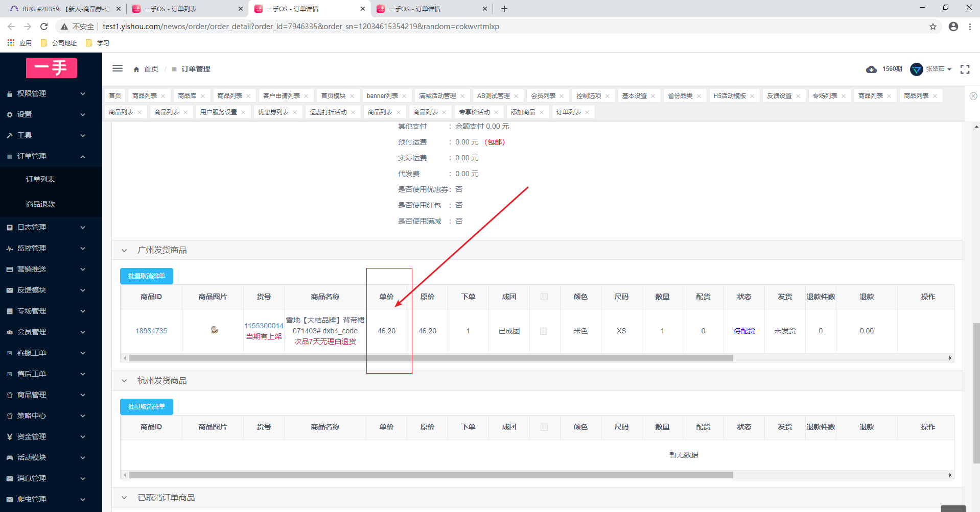This screenshot has width=980, height=512.
Task: Expand 工具 sidebar menu
Action: pos(51,135)
